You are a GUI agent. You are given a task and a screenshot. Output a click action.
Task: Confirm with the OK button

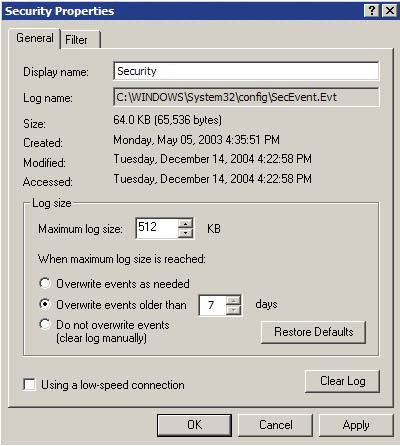[x=194, y=425]
